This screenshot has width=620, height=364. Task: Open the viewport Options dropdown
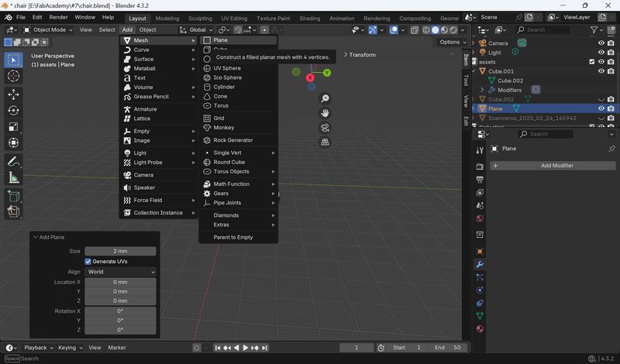453,43
